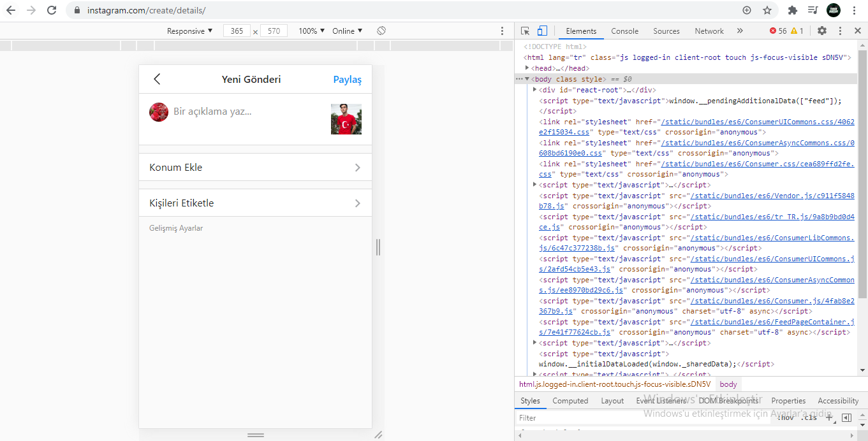Switch to the Sources tab
The width and height of the screenshot is (868, 441).
pos(666,31)
